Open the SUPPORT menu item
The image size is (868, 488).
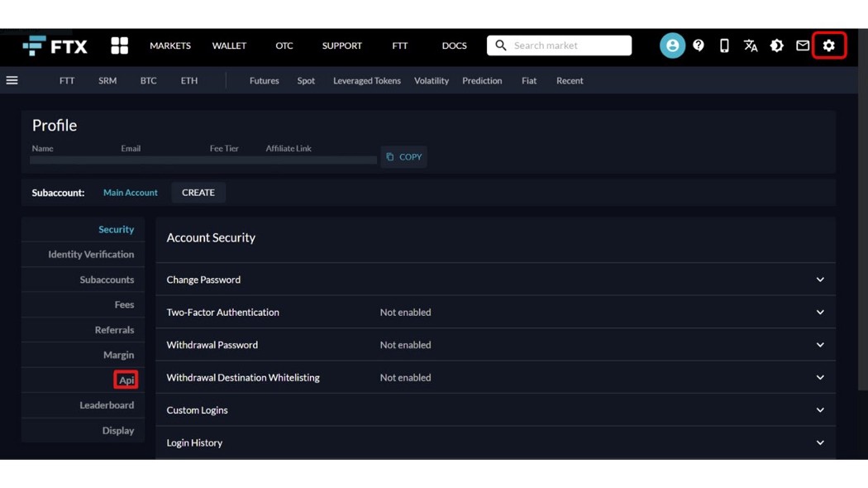point(341,45)
